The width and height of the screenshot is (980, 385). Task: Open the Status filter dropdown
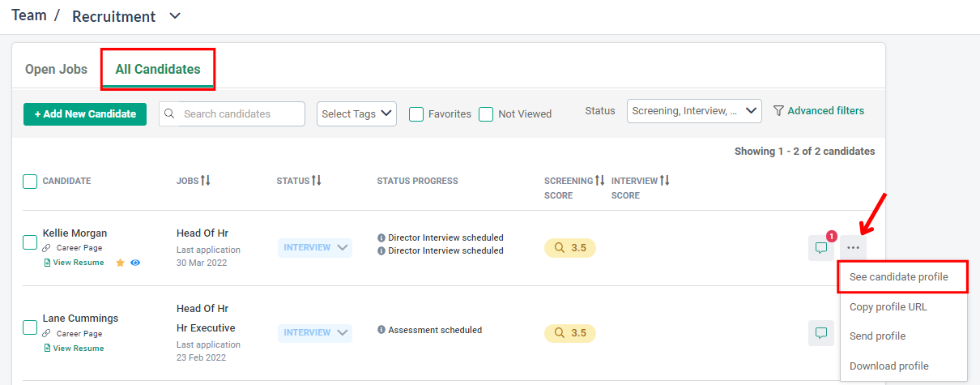click(x=694, y=111)
